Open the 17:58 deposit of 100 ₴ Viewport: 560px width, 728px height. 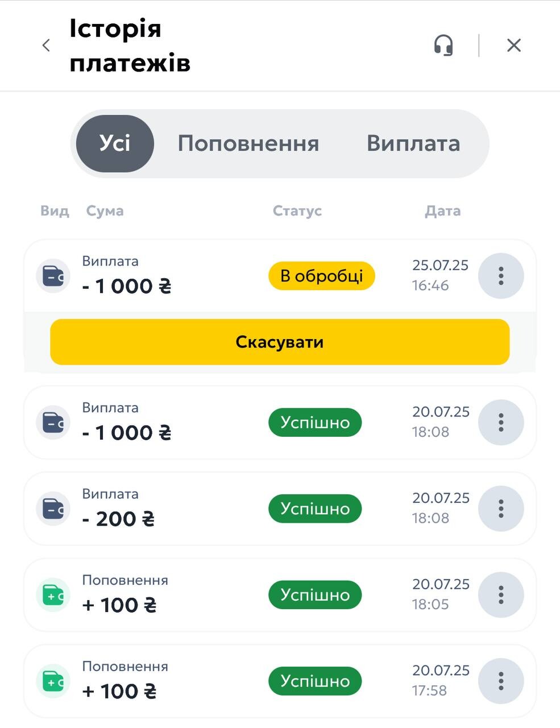click(x=280, y=681)
